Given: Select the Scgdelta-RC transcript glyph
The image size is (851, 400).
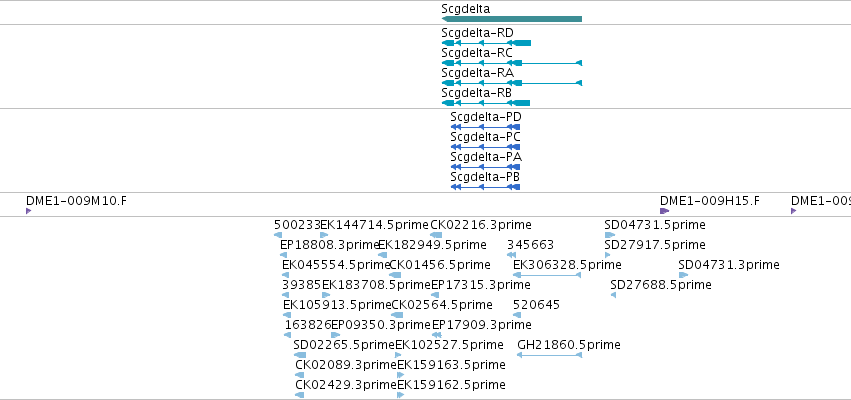Looking at the screenshot, I should coord(512,63).
